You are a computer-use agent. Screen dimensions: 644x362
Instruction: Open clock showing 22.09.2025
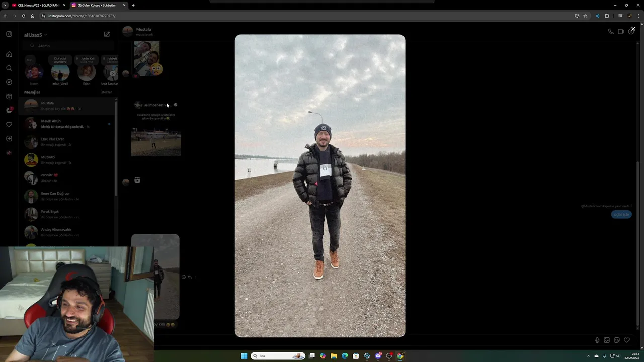(632, 356)
